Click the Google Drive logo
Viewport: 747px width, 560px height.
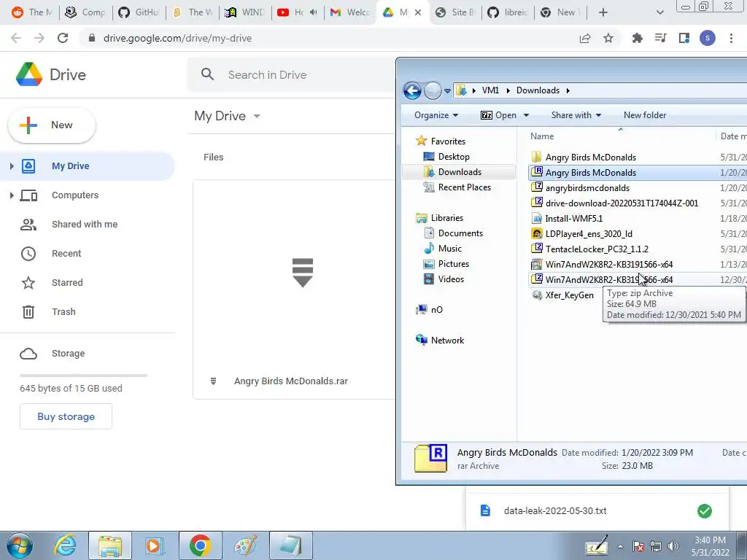pyautogui.click(x=29, y=74)
